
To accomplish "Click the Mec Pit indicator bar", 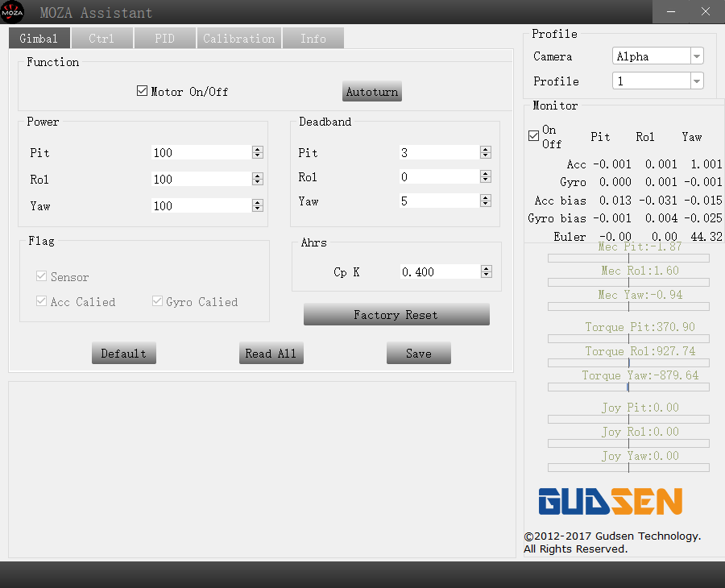I will [628, 259].
